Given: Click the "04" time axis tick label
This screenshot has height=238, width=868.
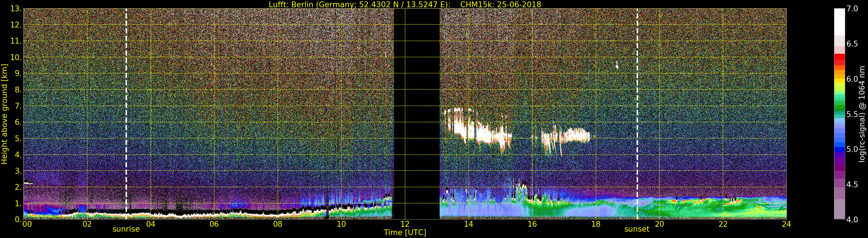Looking at the screenshot, I should click(151, 224).
